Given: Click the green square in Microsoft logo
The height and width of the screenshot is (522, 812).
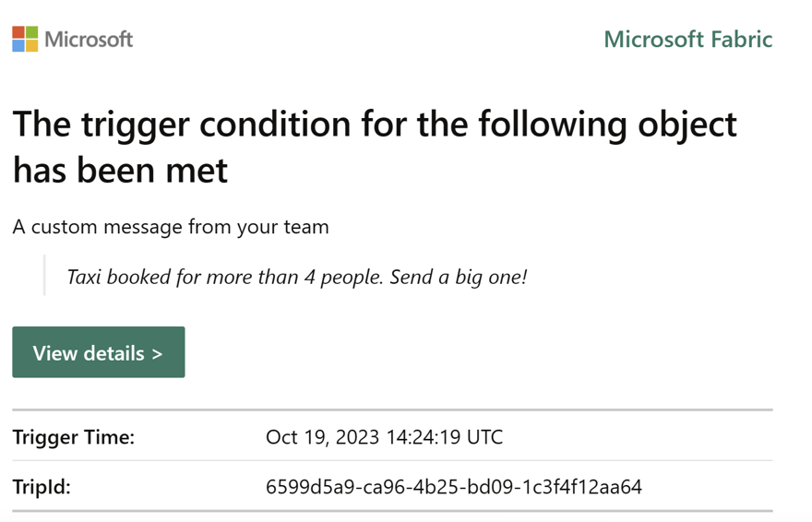Looking at the screenshot, I should pyautogui.click(x=32, y=32).
